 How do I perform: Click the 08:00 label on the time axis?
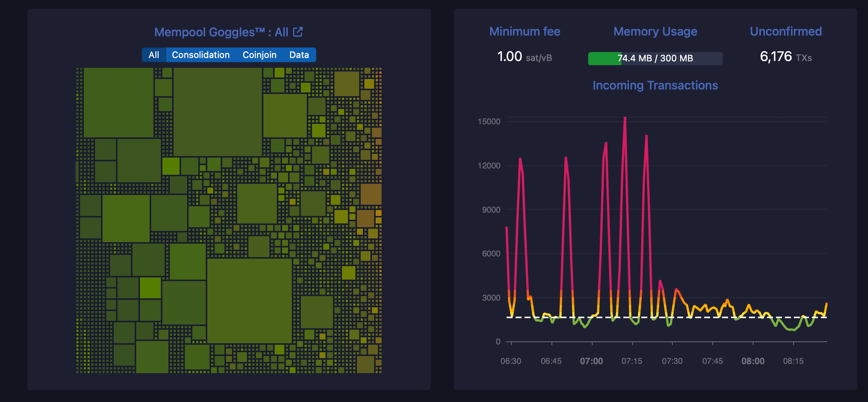click(753, 361)
